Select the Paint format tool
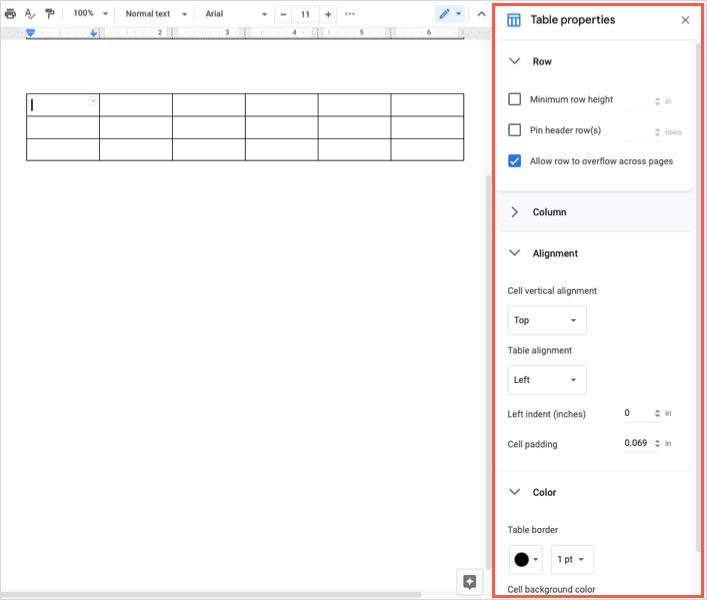 [x=50, y=14]
